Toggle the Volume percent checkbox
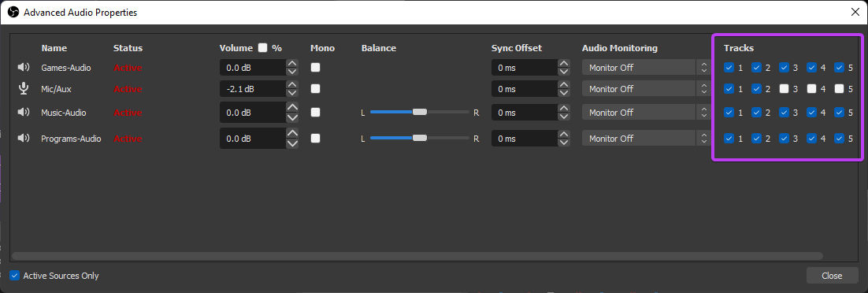 (262, 48)
